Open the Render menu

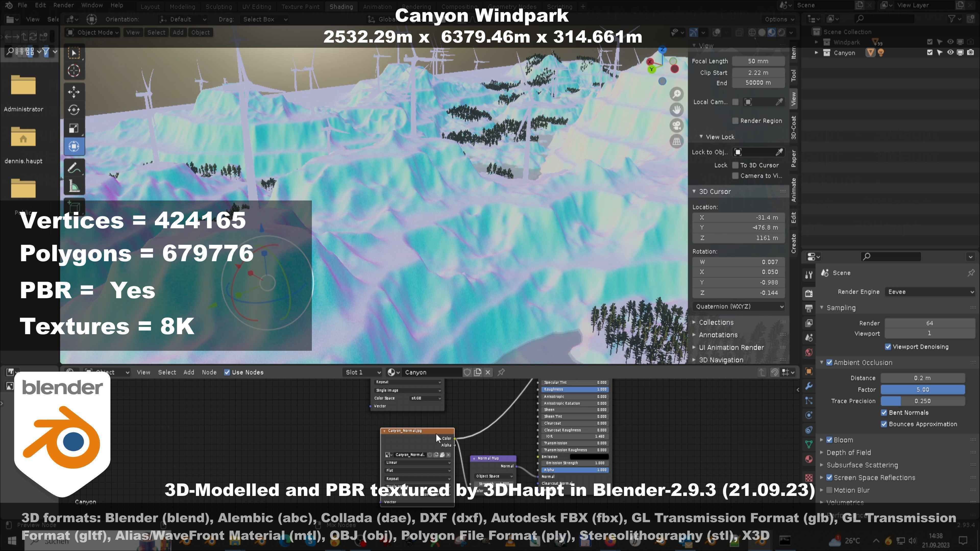point(64,5)
